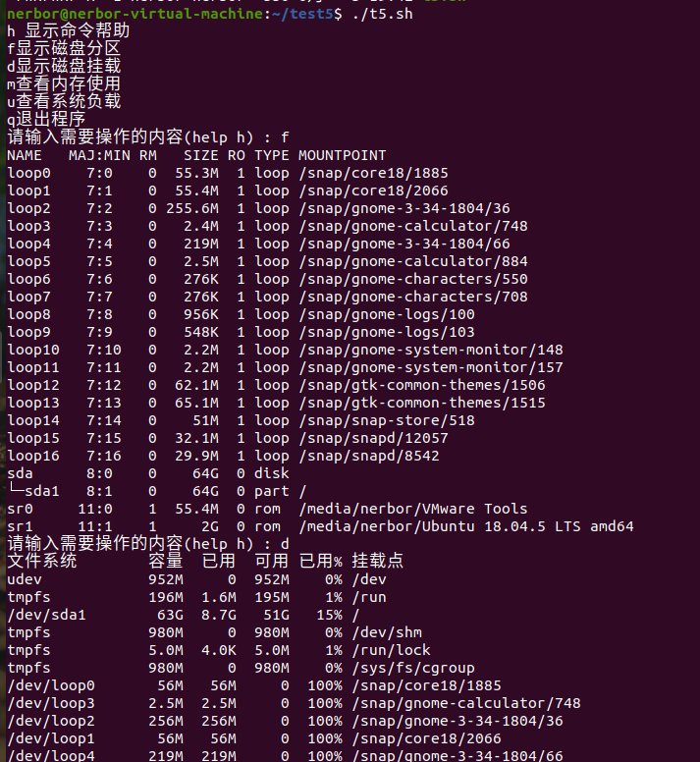Click the Ubuntu 18.04.5 LTS amd64 text
Image resolution: width=700 pixels, height=762 pixels.
tap(520, 526)
